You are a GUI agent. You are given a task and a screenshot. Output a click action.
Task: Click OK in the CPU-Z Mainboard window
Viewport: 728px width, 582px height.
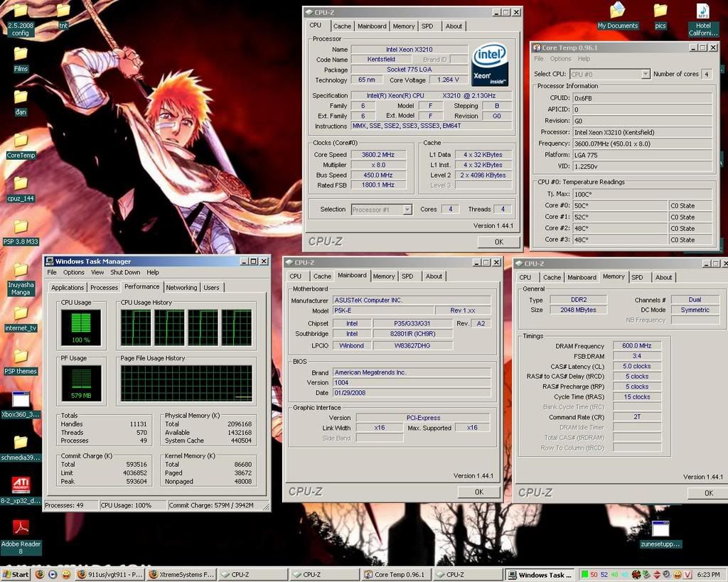pos(478,492)
